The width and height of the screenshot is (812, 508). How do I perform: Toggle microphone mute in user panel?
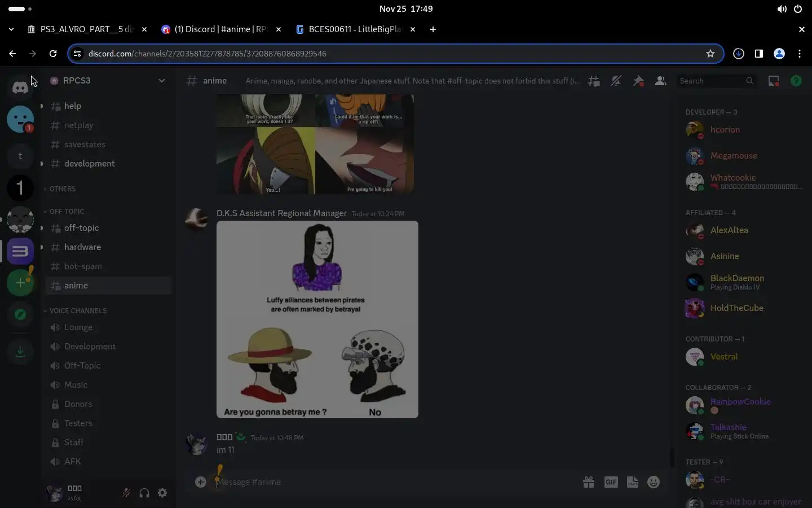[x=126, y=493]
